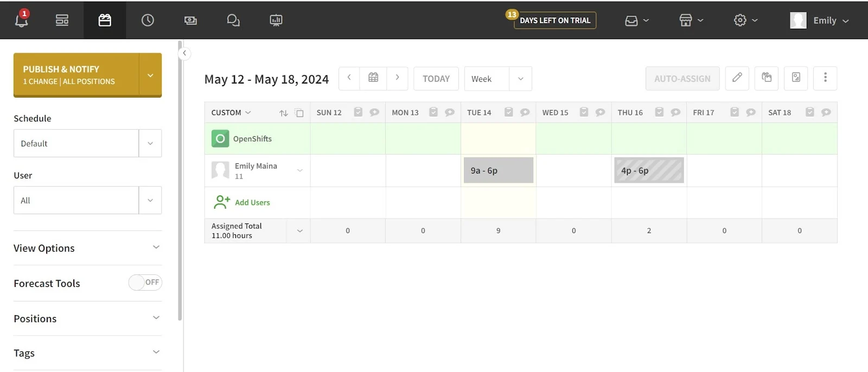Open the User All dropdown
Viewport: 868px width, 372px height.
tap(87, 200)
